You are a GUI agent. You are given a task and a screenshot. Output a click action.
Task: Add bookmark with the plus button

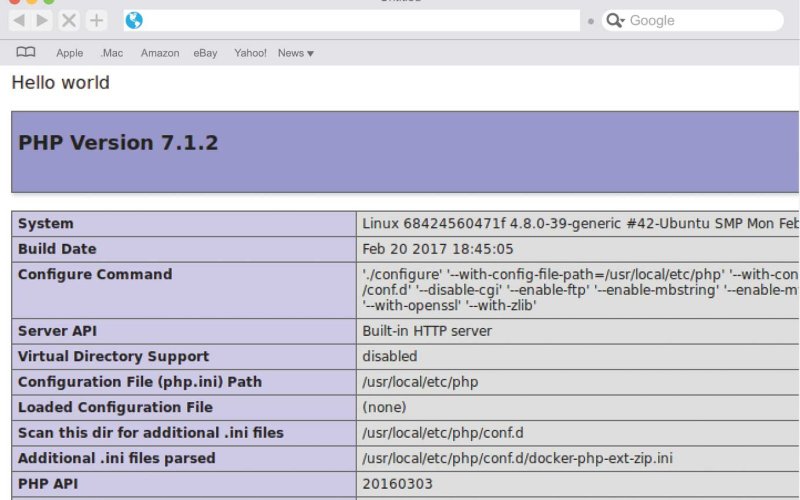coord(96,21)
